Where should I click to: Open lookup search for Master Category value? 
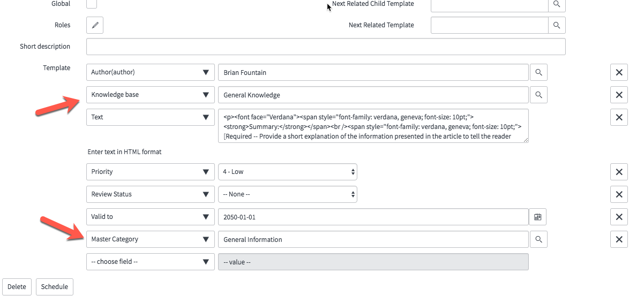[538, 239]
